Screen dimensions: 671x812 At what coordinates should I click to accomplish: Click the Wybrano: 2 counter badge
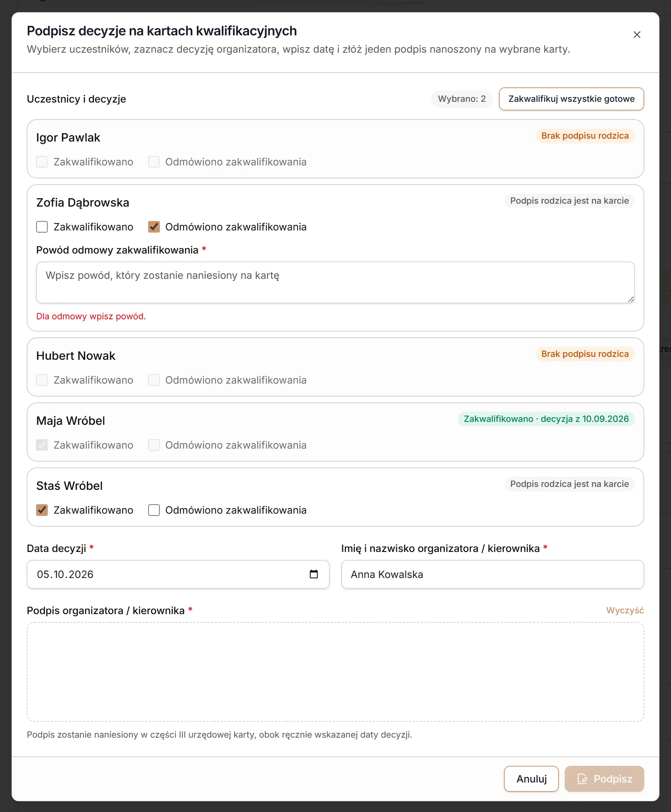tap(462, 99)
